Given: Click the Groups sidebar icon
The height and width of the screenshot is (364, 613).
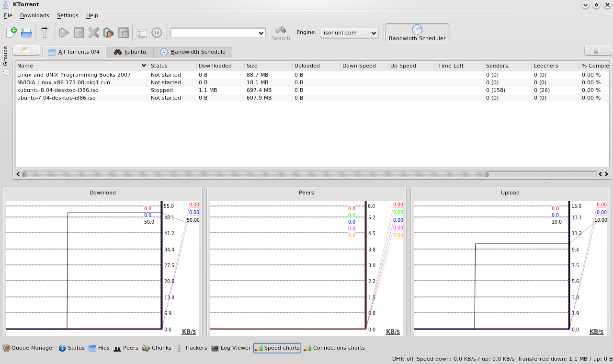Looking at the screenshot, I should coord(6,72).
